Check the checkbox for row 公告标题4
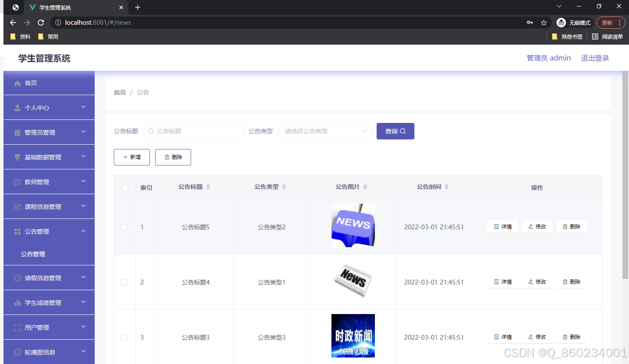629x364 pixels. coord(124,282)
